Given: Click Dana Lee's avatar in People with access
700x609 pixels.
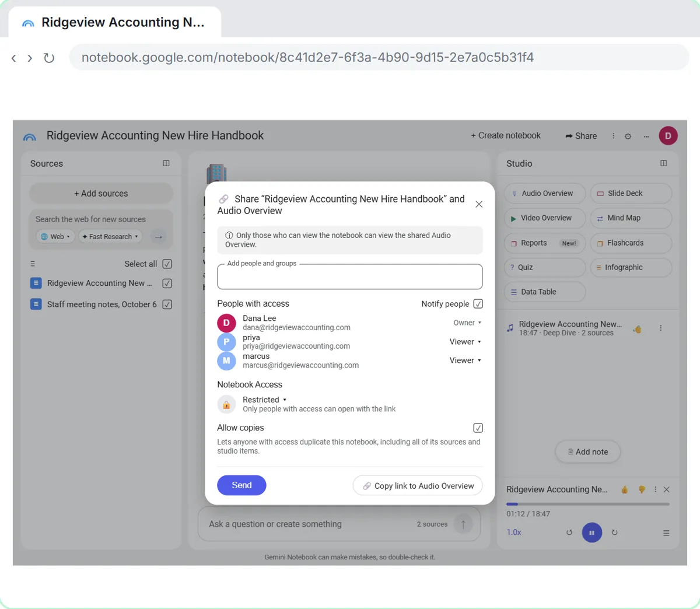Looking at the screenshot, I should pyautogui.click(x=226, y=323).
